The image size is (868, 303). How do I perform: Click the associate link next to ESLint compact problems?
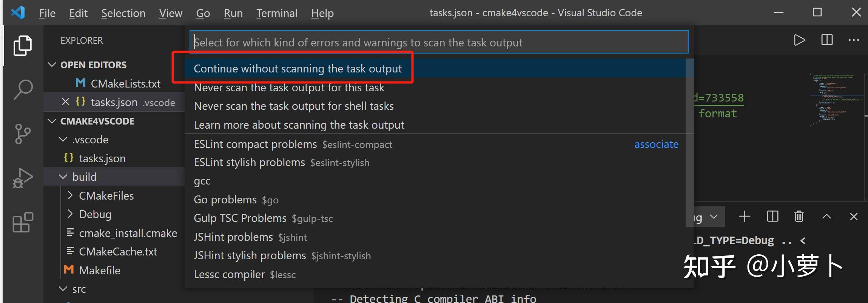(656, 144)
